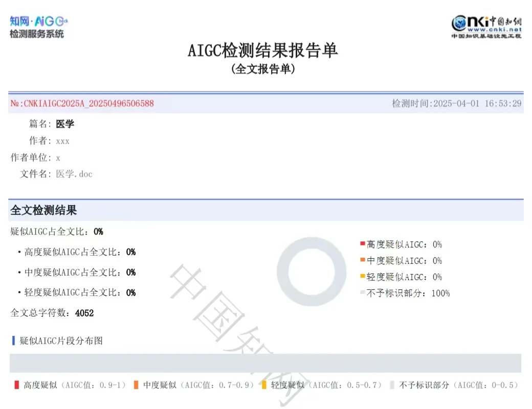This screenshot has width=532, height=409.
Task: Click yellow swatch beside 轻度疑似AIGC: 0%
Action: pos(362,276)
